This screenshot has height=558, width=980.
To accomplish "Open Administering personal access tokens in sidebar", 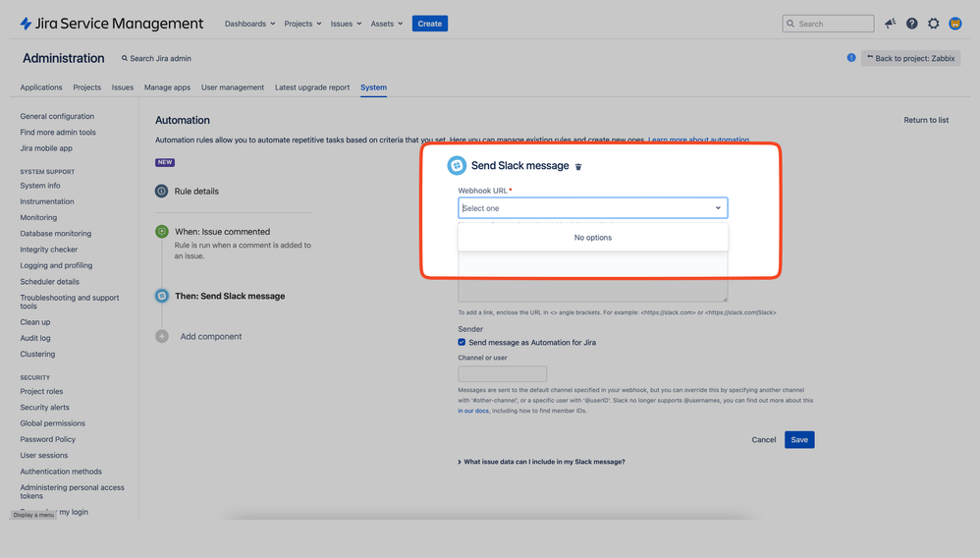I will (x=72, y=492).
